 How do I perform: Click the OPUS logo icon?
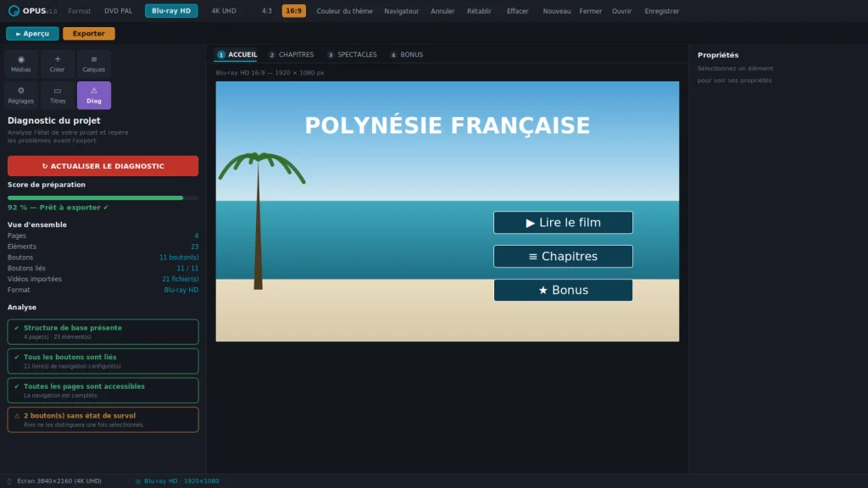(14, 11)
